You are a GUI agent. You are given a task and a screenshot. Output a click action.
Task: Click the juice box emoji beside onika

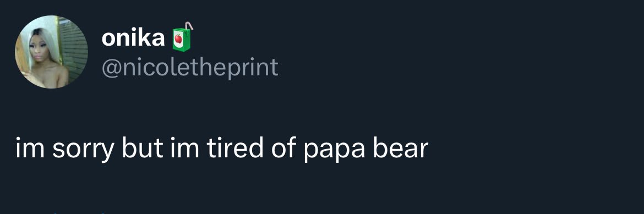(182, 37)
